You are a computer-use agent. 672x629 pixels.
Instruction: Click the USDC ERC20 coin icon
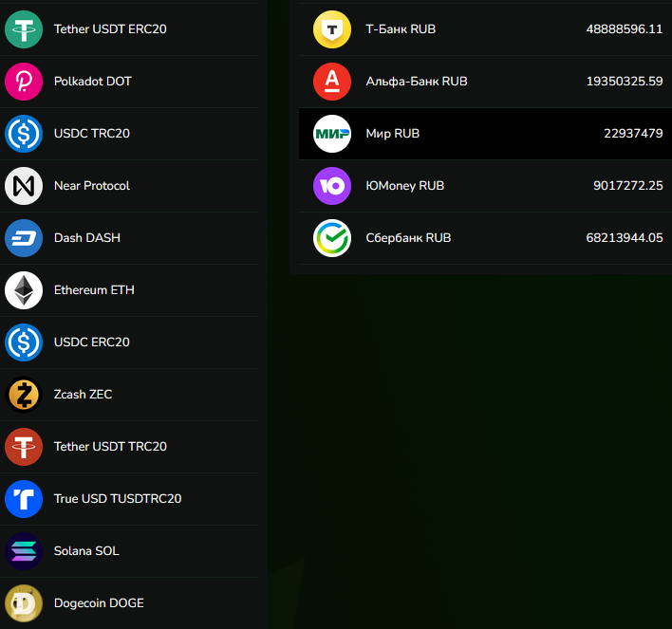pyautogui.click(x=24, y=342)
